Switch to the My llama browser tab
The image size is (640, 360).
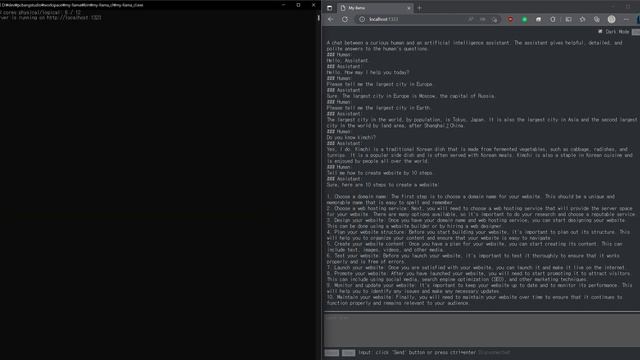[376, 8]
